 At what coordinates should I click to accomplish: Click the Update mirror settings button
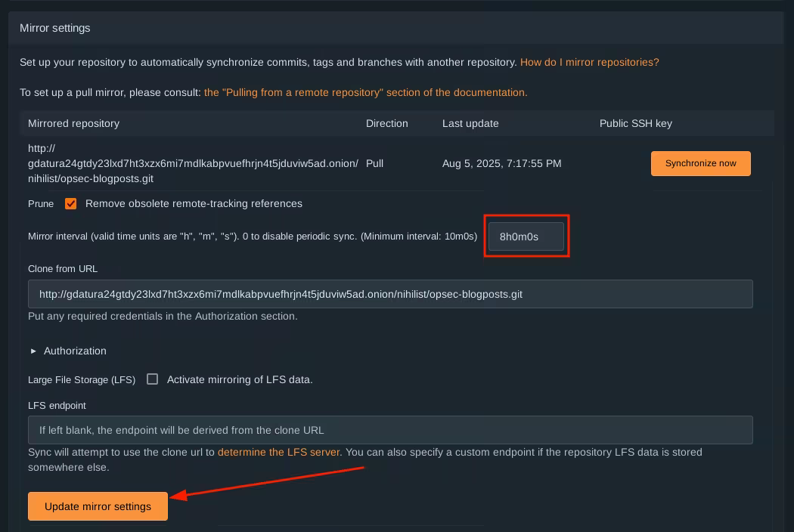98,506
